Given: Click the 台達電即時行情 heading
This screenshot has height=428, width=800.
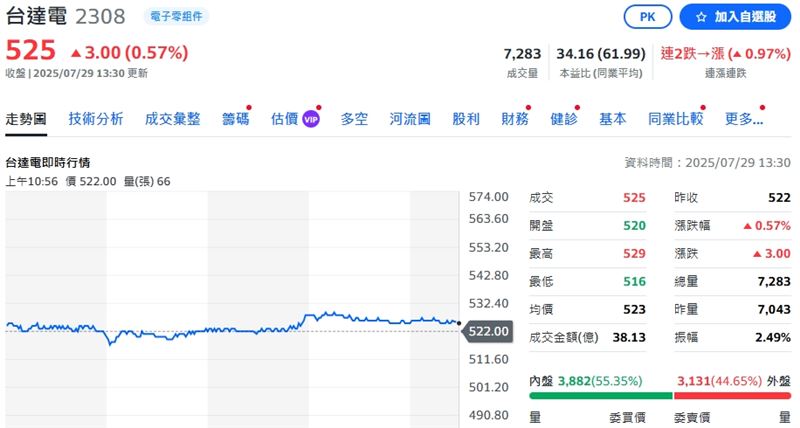Looking at the screenshot, I should click(x=47, y=163).
